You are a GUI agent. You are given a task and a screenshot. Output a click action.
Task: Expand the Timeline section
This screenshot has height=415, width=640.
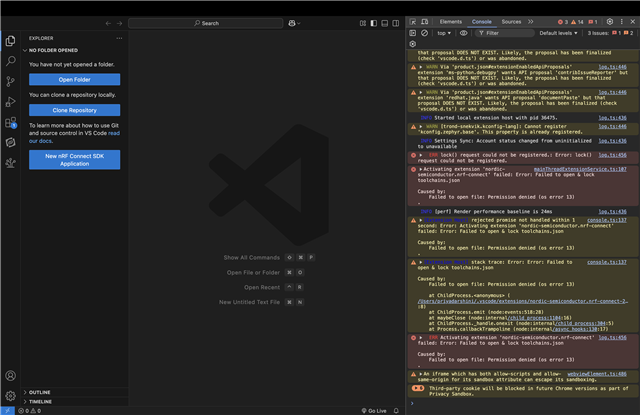[x=76, y=402]
